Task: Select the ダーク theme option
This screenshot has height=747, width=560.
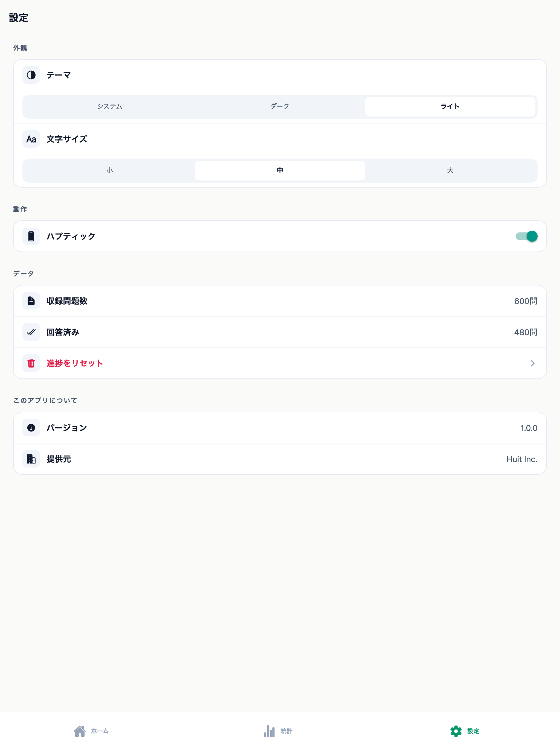Action: 280,106
